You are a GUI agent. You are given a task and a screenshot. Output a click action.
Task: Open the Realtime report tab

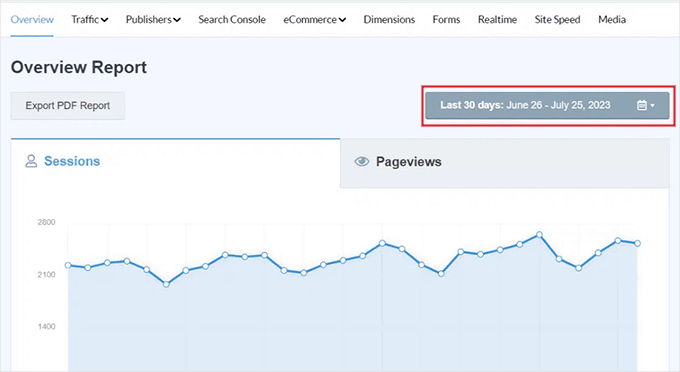497,20
